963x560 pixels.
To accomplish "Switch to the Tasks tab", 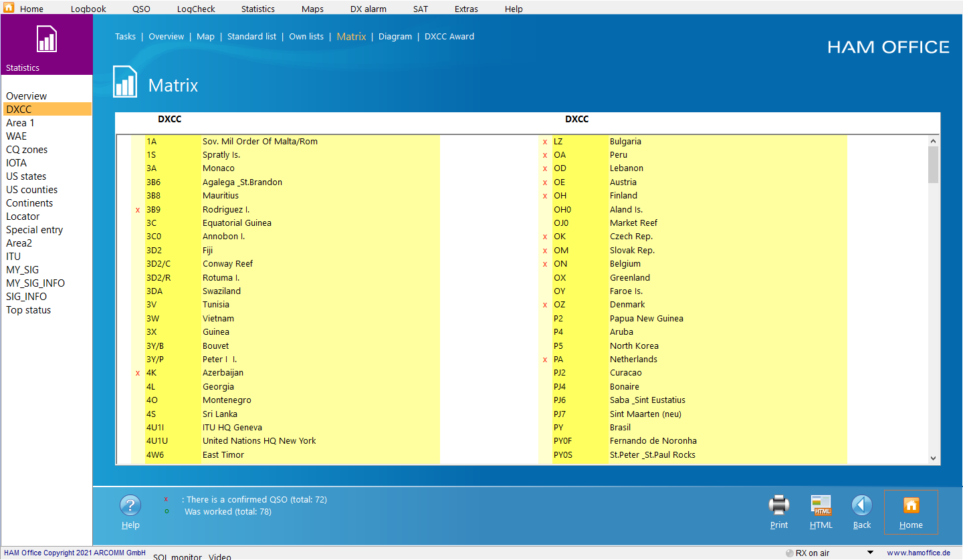I will pyautogui.click(x=125, y=37).
